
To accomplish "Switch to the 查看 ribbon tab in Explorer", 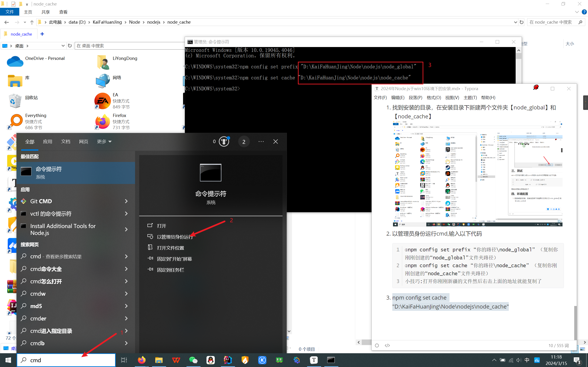I will point(63,12).
